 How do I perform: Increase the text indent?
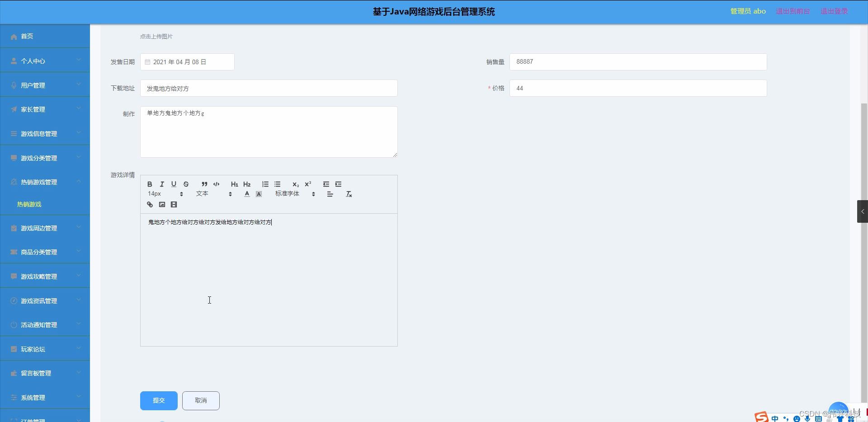(x=338, y=184)
